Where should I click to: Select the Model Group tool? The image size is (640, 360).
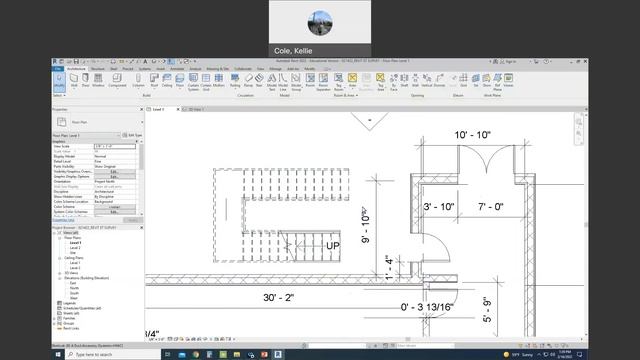point(296,82)
